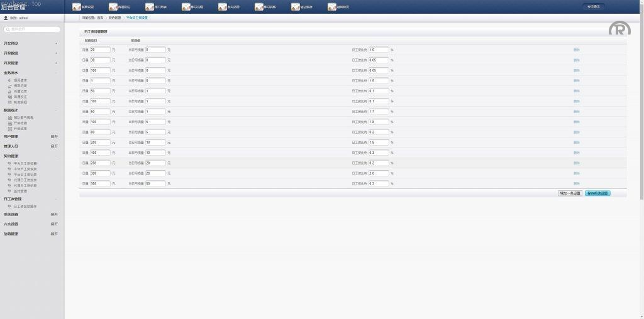This screenshot has height=319, width=644.
Task: Select the 团队盈亏报表 report icon
Action: click(9, 117)
